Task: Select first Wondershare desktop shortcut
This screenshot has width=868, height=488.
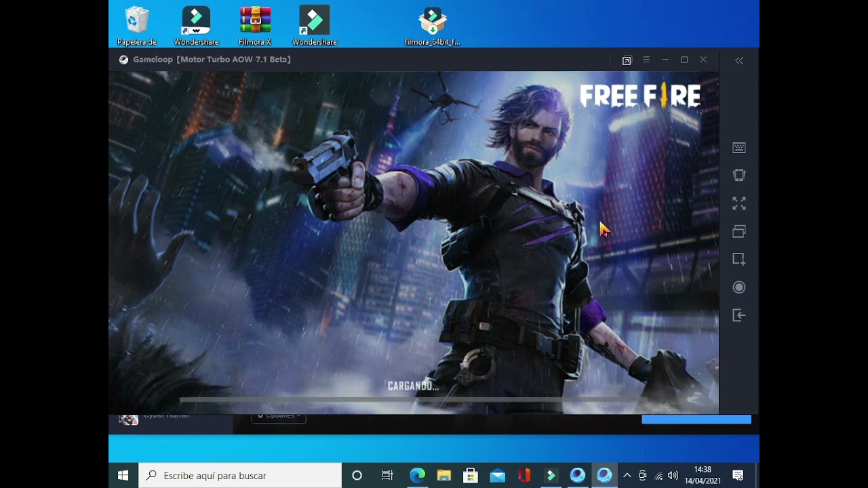Action: point(196,26)
